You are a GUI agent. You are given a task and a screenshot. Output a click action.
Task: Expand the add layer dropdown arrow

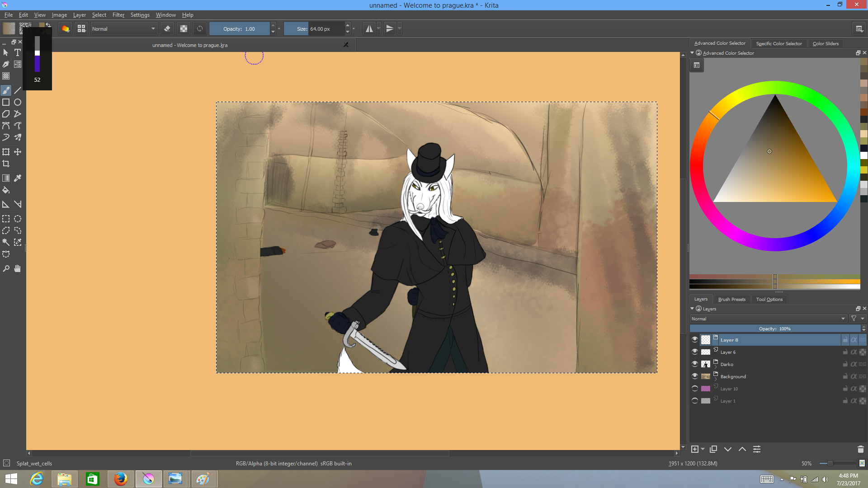pyautogui.click(x=703, y=449)
